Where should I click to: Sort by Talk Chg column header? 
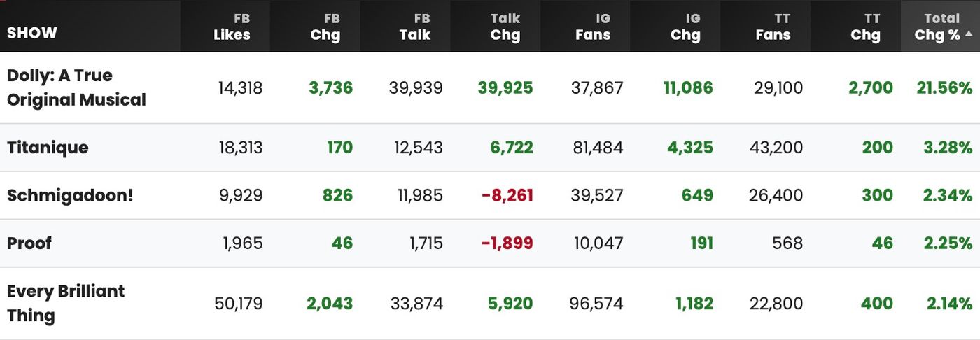point(505,27)
